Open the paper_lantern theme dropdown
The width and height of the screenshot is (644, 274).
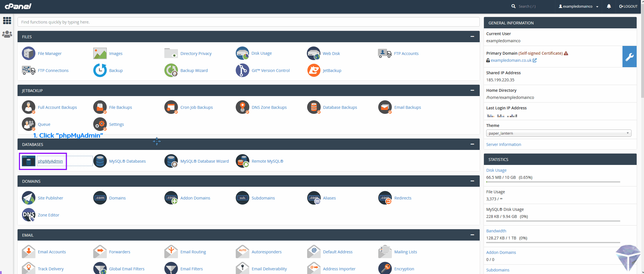(x=559, y=133)
